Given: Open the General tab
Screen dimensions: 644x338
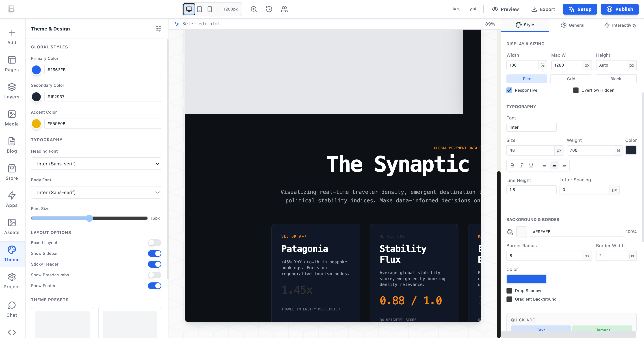Looking at the screenshot, I should (573, 25).
